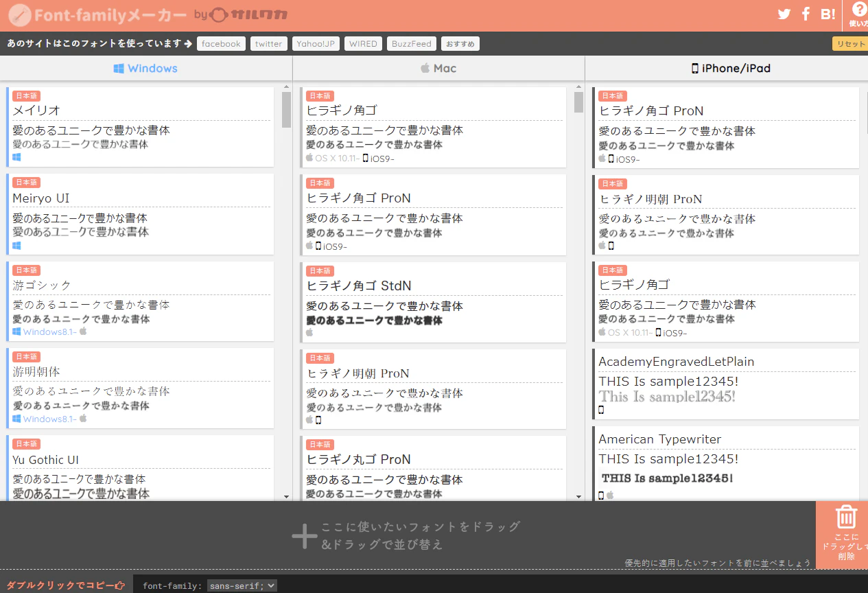
Task: Click the Windows logo under the メイリオ card
Action: click(16, 157)
